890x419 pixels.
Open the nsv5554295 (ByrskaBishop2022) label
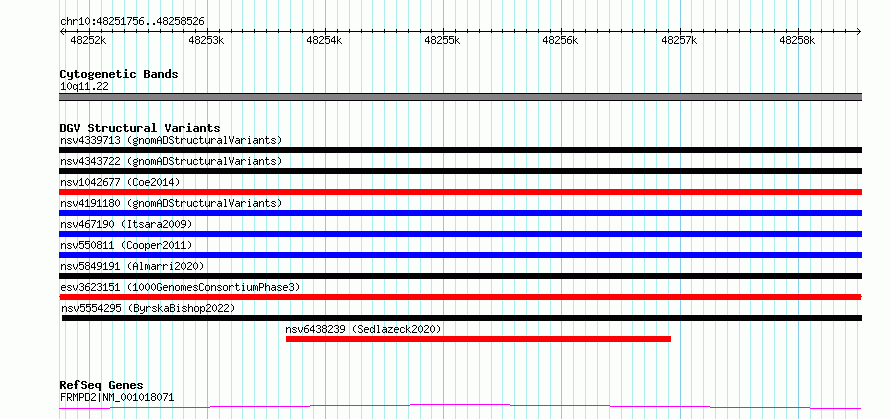pos(148,308)
